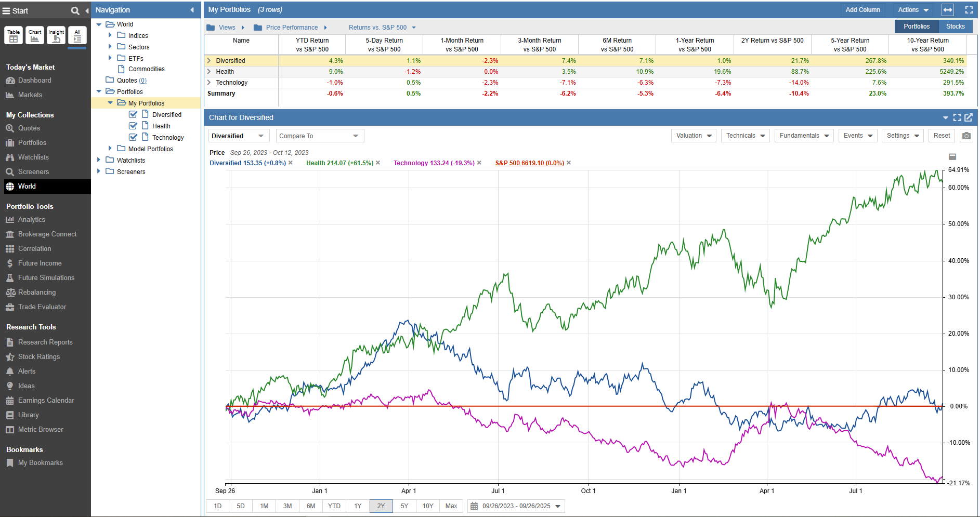Click the Add Column button
The height and width of the screenshot is (517, 980).
(x=863, y=10)
